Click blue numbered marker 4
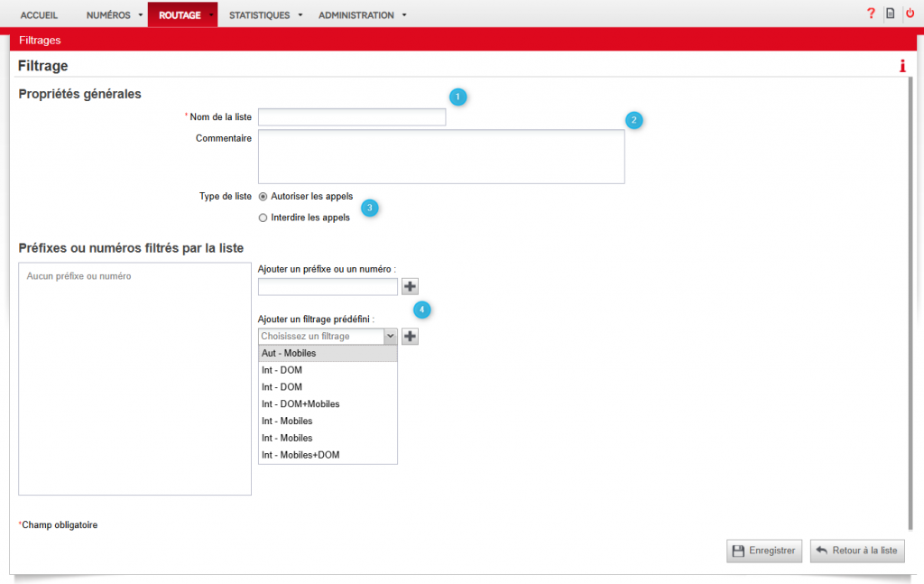Screen dimensions: 924x584 click(422, 310)
